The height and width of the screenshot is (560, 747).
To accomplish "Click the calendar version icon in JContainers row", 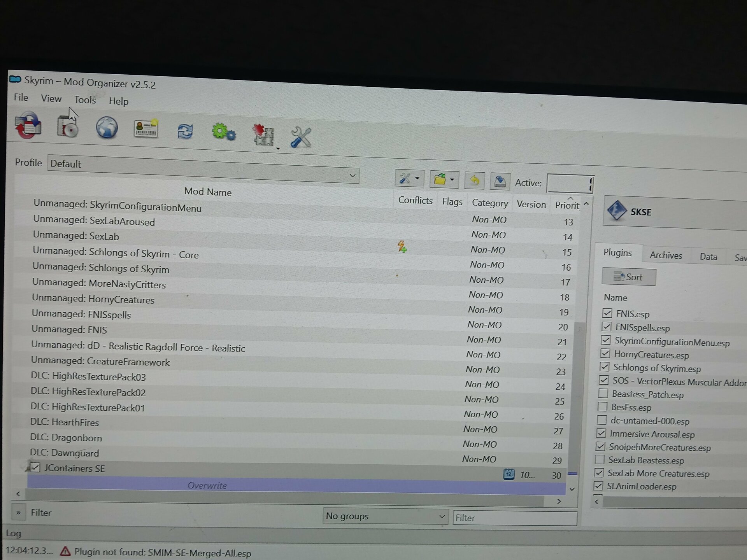I will pos(509,474).
